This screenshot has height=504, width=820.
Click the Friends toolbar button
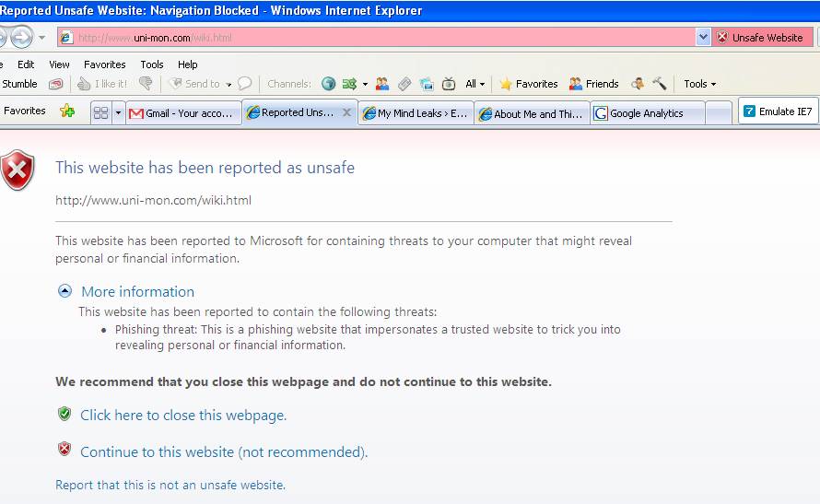click(593, 84)
